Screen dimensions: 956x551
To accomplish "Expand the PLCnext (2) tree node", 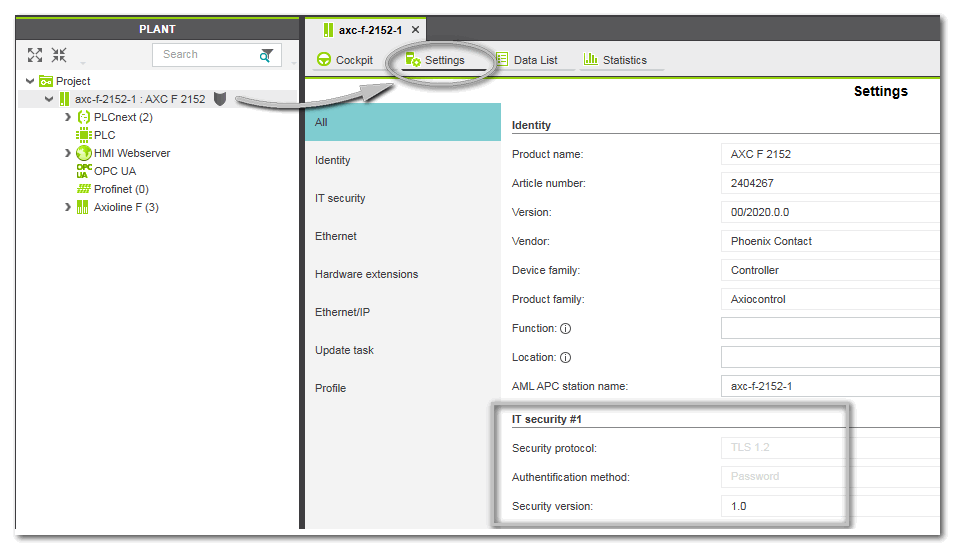I will tap(67, 117).
